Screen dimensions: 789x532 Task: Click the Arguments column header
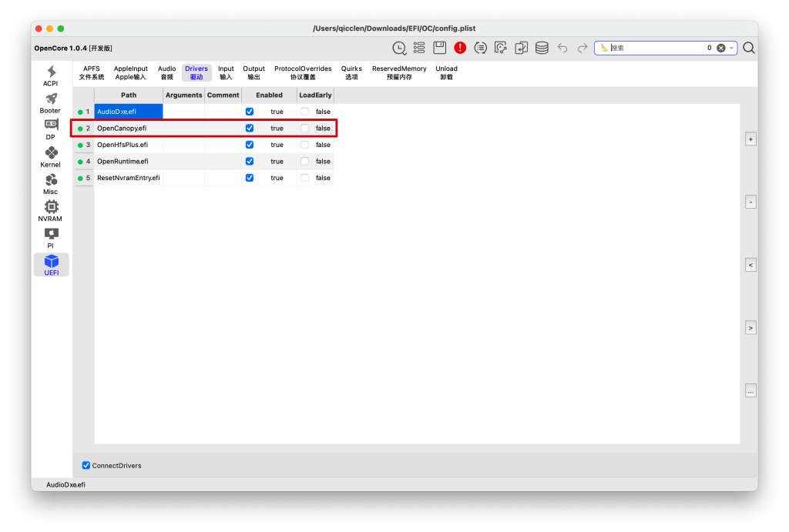(184, 95)
